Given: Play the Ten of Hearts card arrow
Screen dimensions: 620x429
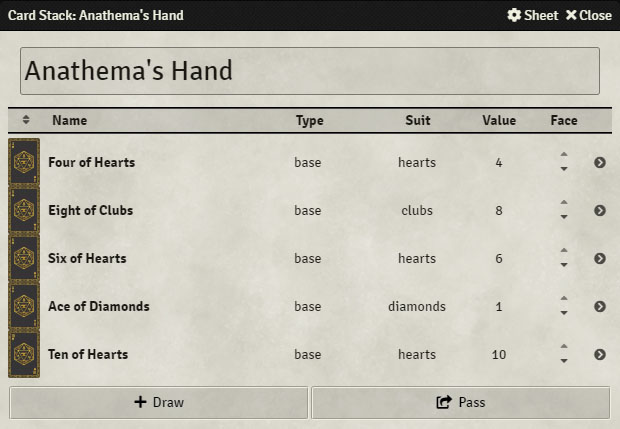Looking at the screenshot, I should pyautogui.click(x=600, y=354).
